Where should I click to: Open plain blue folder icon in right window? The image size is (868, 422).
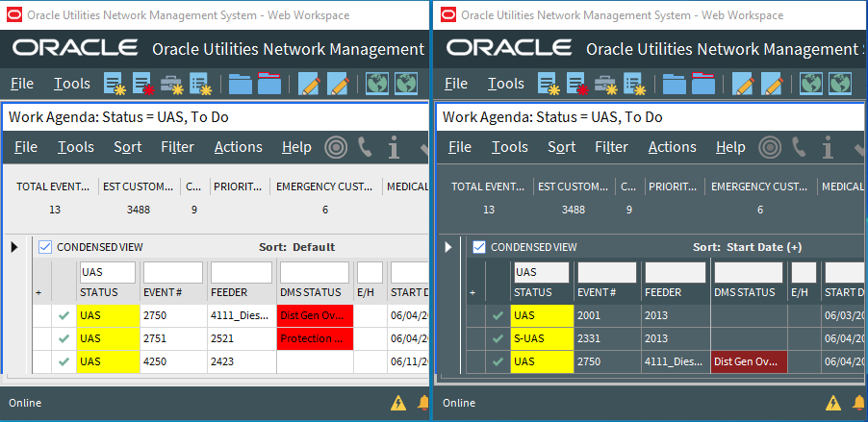675,84
